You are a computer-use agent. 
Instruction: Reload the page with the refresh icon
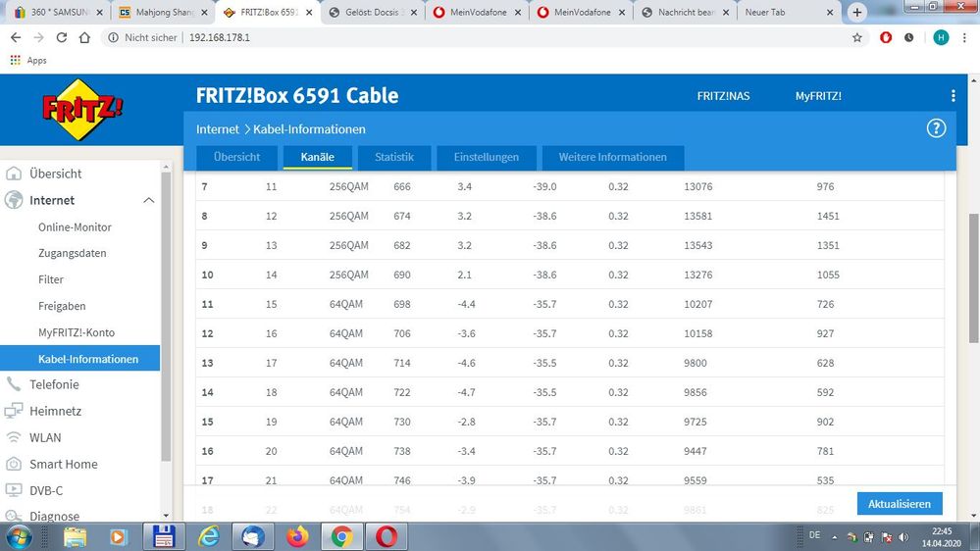pyautogui.click(x=61, y=37)
